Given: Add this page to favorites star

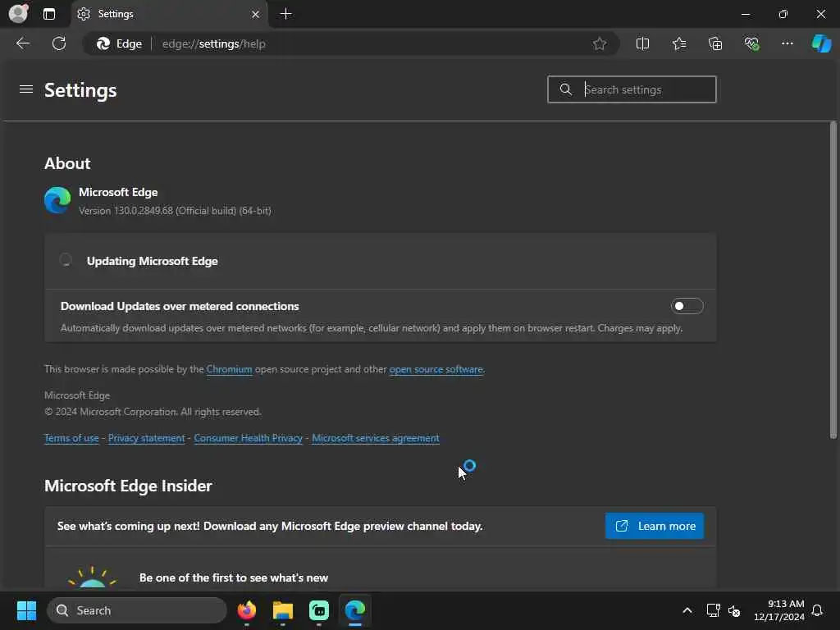Looking at the screenshot, I should pos(600,44).
